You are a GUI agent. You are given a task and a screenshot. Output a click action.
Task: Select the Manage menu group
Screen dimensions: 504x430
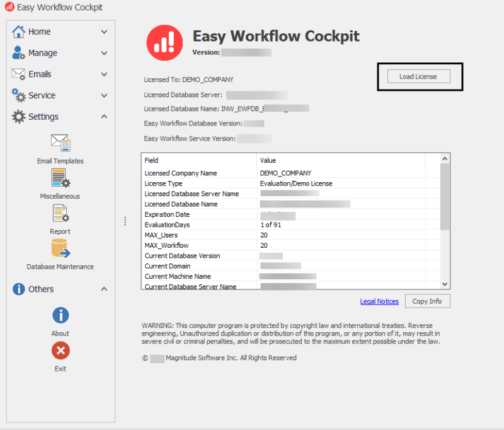click(x=43, y=53)
